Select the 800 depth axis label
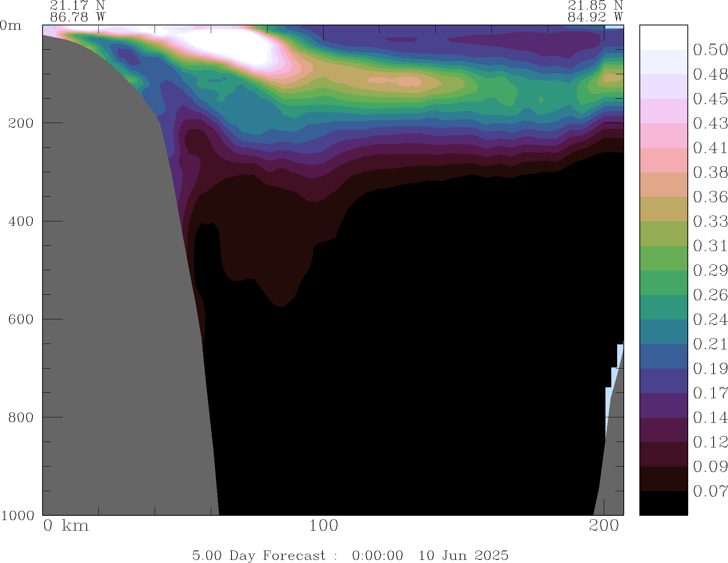 pos(21,417)
